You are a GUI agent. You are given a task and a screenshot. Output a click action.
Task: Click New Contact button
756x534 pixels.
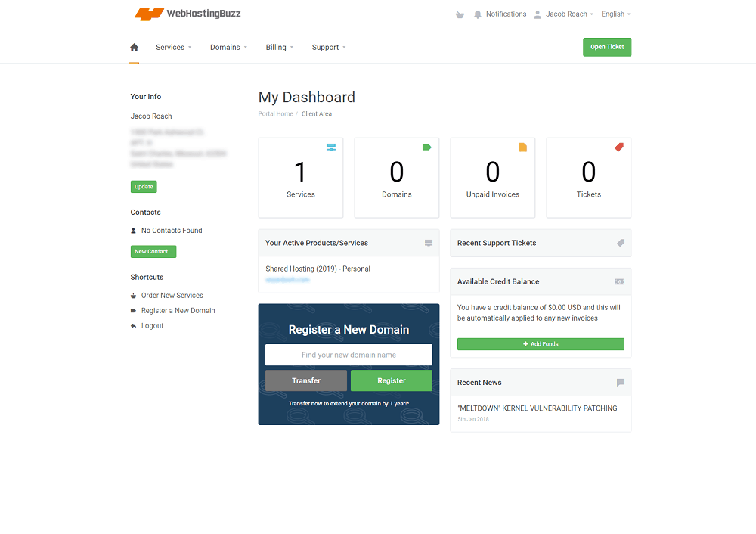[x=153, y=252]
